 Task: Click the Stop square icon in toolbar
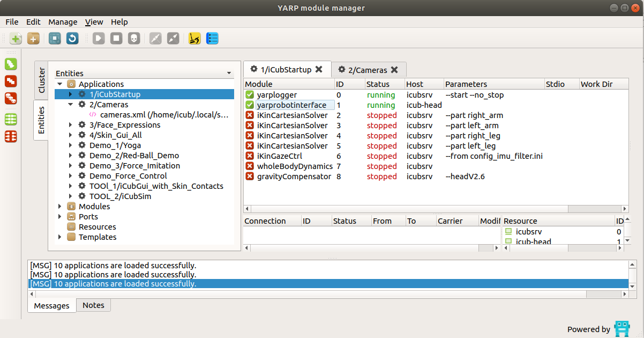coord(116,39)
